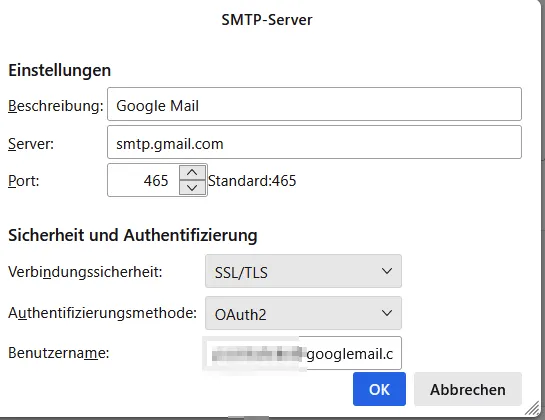Screen dimensions: 545x420
Task: Click the SMTP-Server dialog title
Action: [x=267, y=19]
